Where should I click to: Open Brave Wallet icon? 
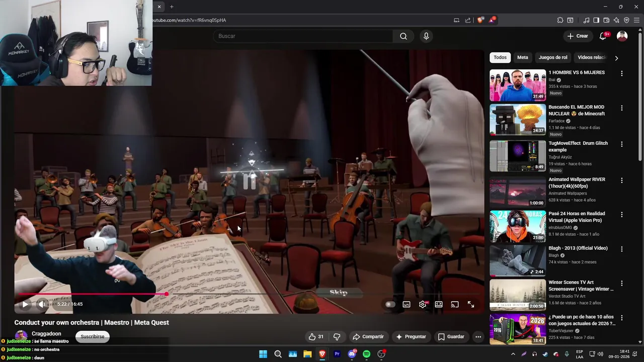(606, 20)
